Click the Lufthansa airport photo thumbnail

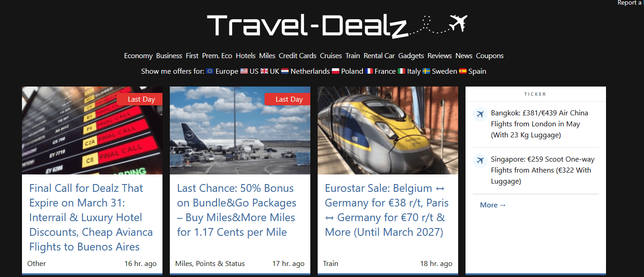point(240,130)
